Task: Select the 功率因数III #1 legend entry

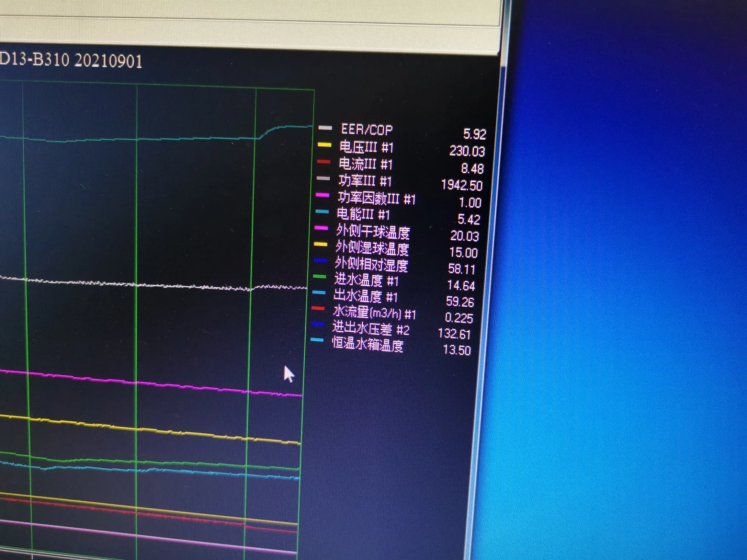Action: pyautogui.click(x=376, y=198)
